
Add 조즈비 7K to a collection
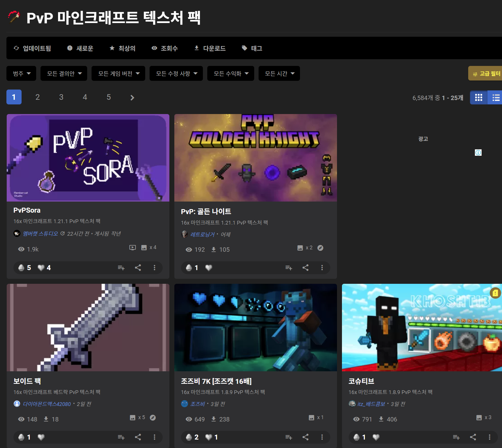[x=289, y=437]
